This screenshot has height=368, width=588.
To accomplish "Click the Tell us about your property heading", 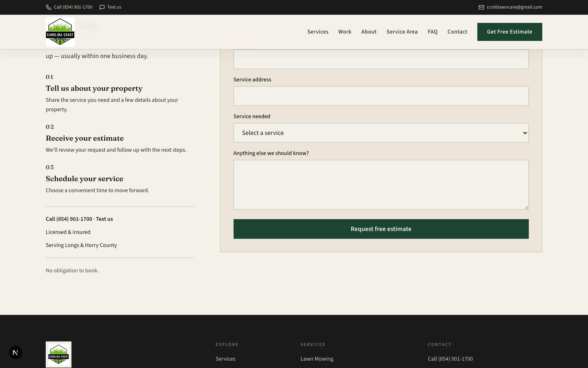I will click(94, 88).
